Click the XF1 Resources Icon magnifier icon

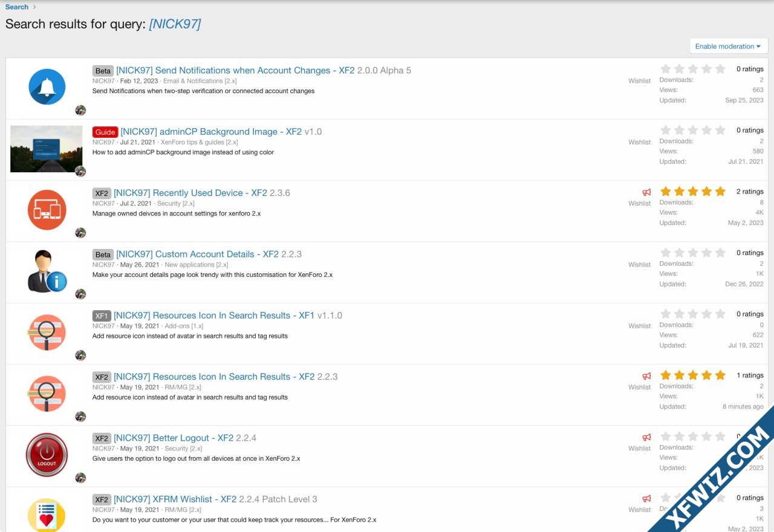(x=47, y=332)
